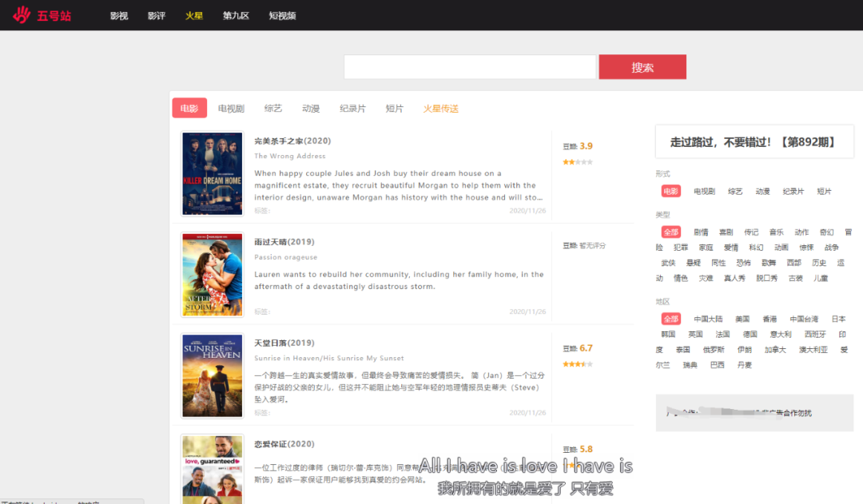The height and width of the screenshot is (504, 863).
Task: Open the 影视 navigation menu item
Action: click(x=119, y=16)
